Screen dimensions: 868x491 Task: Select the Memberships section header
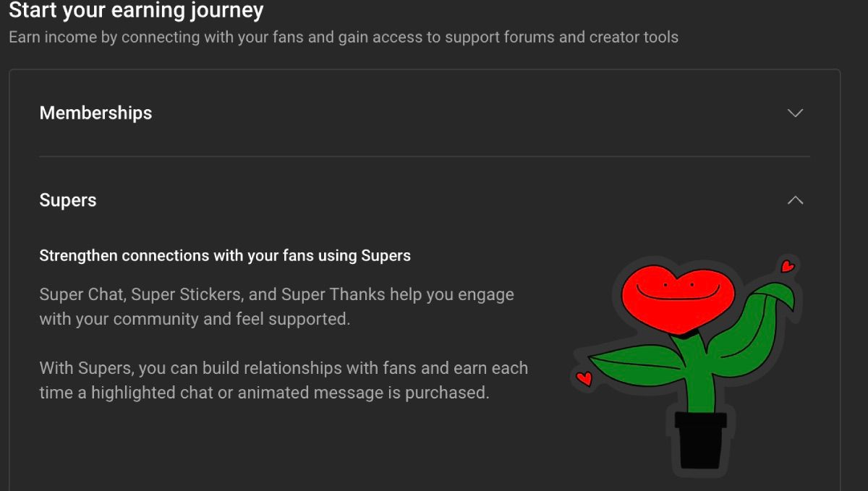[x=95, y=113]
